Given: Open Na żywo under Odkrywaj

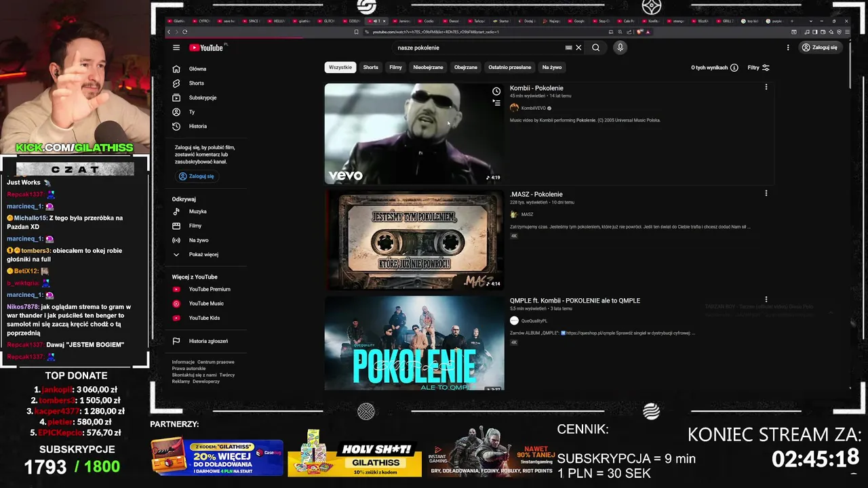Looking at the screenshot, I should 198,240.
